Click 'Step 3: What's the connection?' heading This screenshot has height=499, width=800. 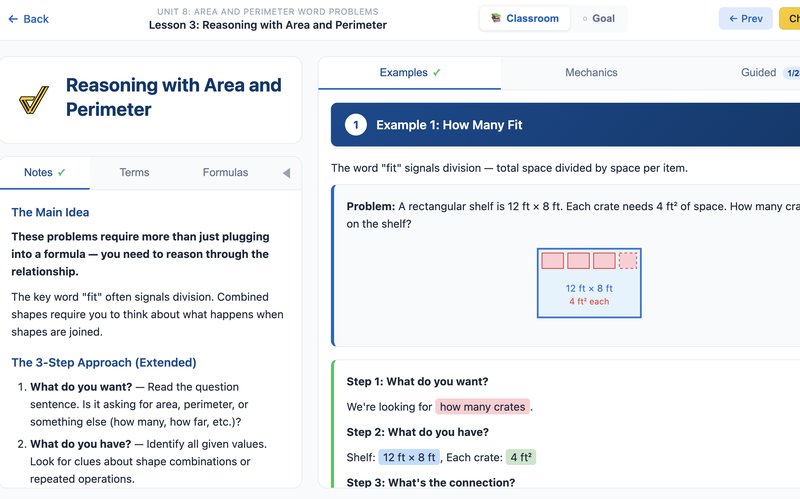431,482
